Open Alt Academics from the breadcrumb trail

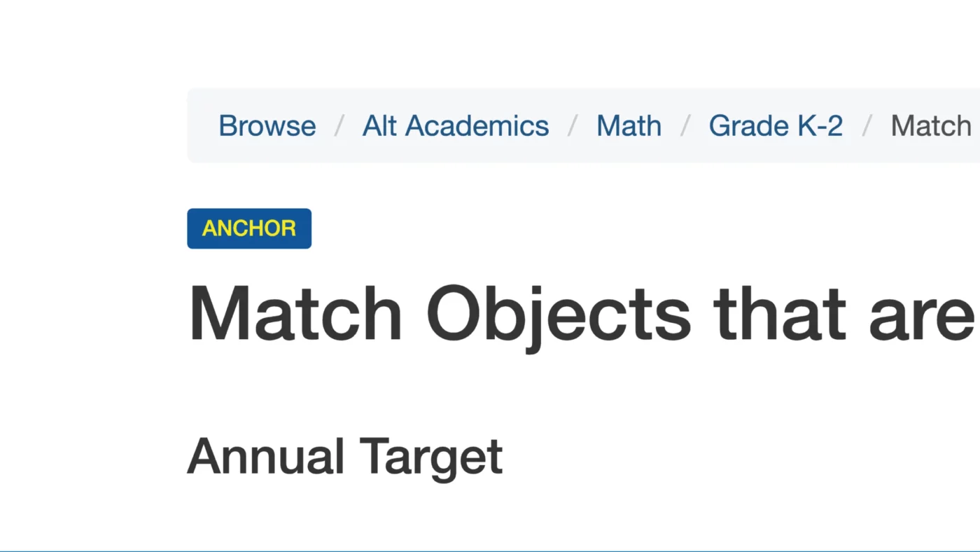click(455, 125)
